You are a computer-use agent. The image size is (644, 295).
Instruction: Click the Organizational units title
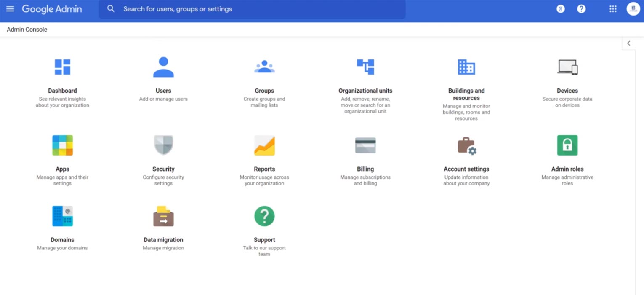365,91
